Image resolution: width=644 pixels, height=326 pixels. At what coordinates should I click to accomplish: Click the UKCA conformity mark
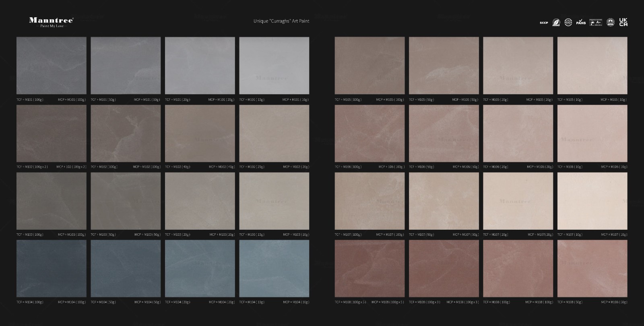[623, 22]
